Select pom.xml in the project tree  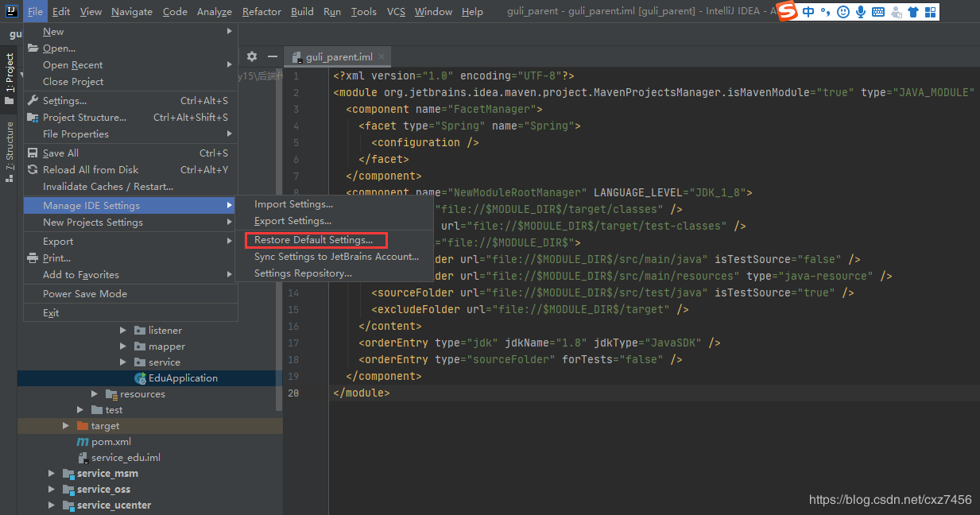pos(110,442)
